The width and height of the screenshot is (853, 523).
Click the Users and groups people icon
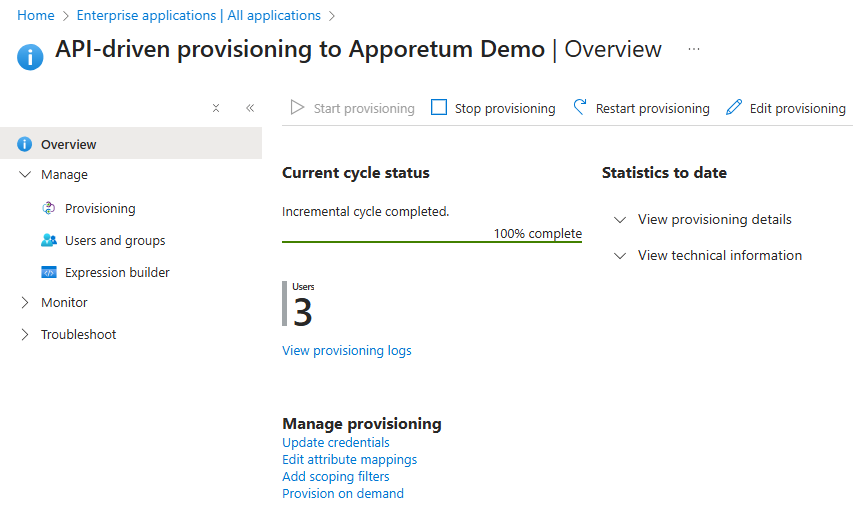click(49, 240)
